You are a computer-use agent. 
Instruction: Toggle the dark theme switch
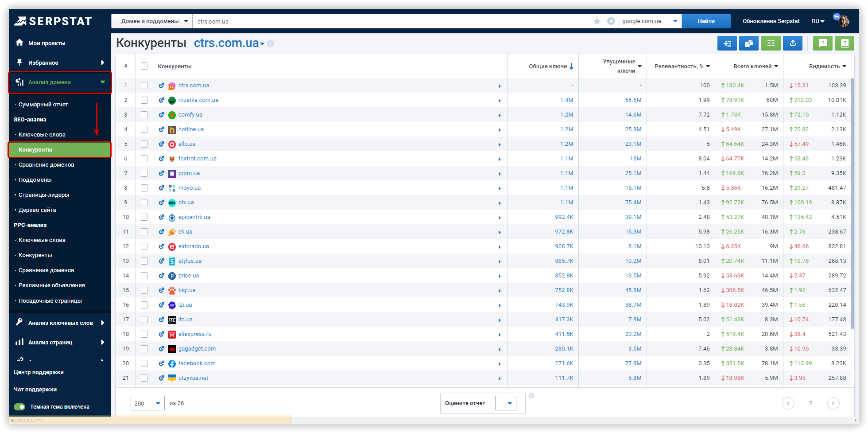(19, 407)
